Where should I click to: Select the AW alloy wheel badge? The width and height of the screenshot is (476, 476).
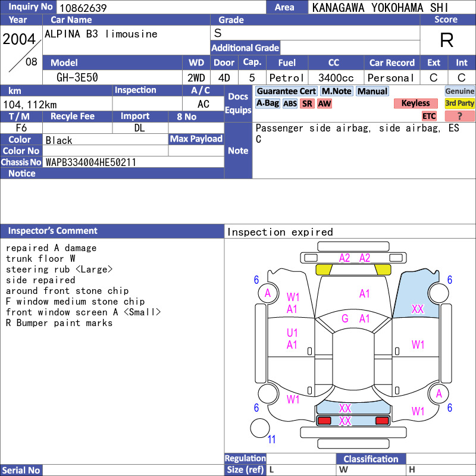pyautogui.click(x=324, y=104)
